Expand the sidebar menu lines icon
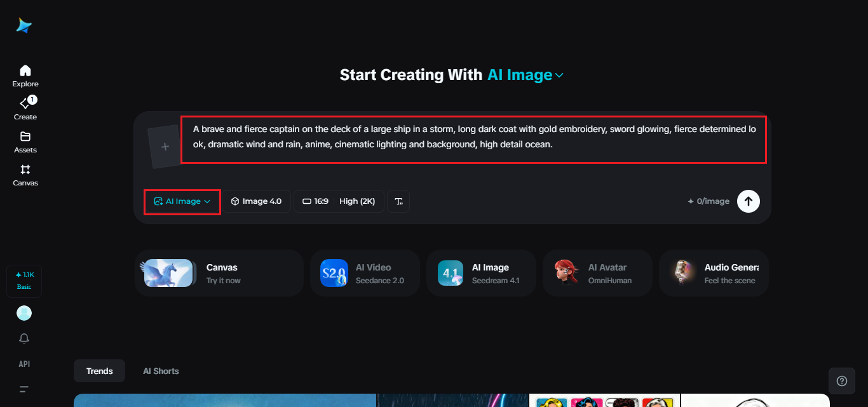The image size is (868, 407). (24, 389)
